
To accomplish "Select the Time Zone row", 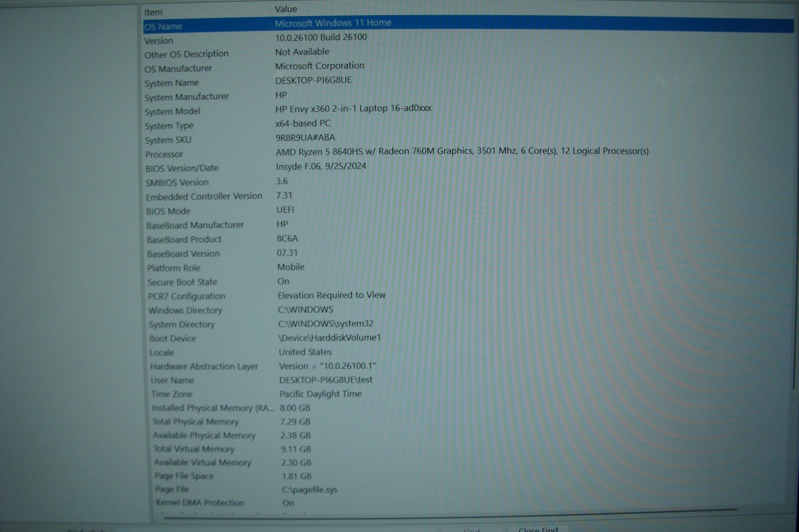I will click(171, 394).
